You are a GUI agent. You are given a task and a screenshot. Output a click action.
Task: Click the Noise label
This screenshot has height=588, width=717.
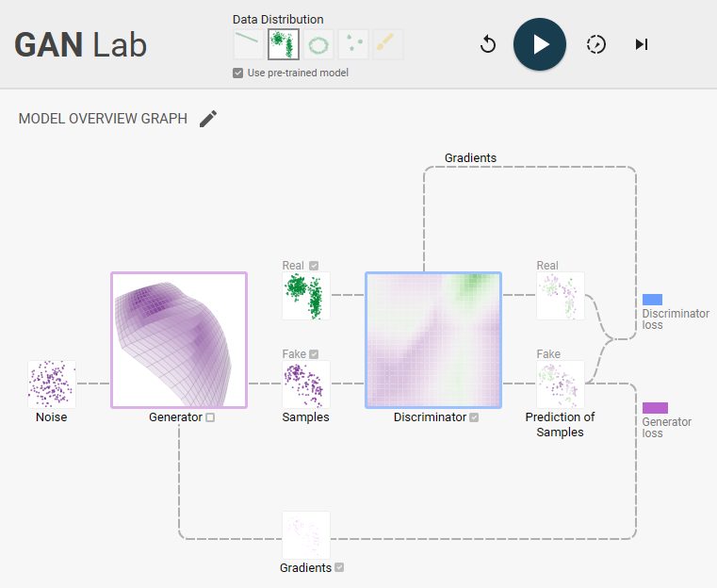click(x=51, y=417)
